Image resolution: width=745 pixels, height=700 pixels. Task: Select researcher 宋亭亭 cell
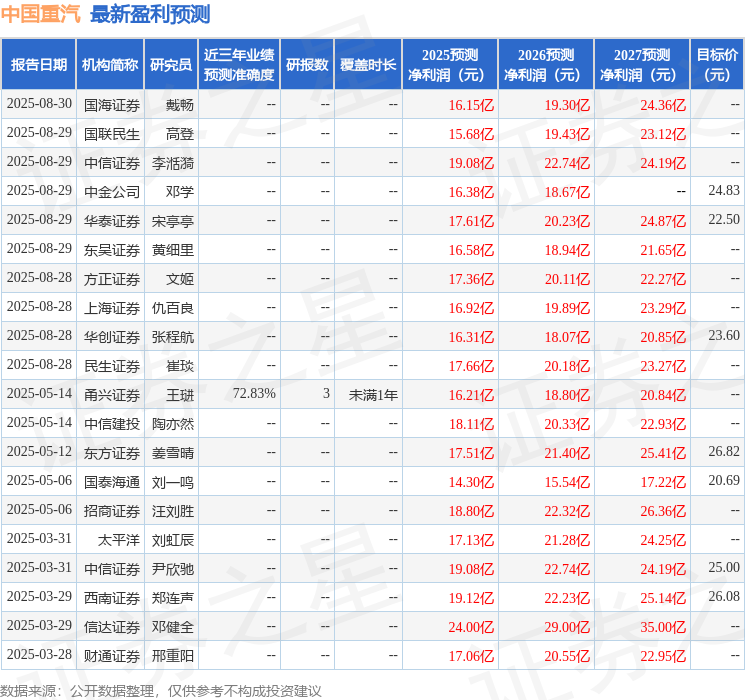tap(173, 221)
